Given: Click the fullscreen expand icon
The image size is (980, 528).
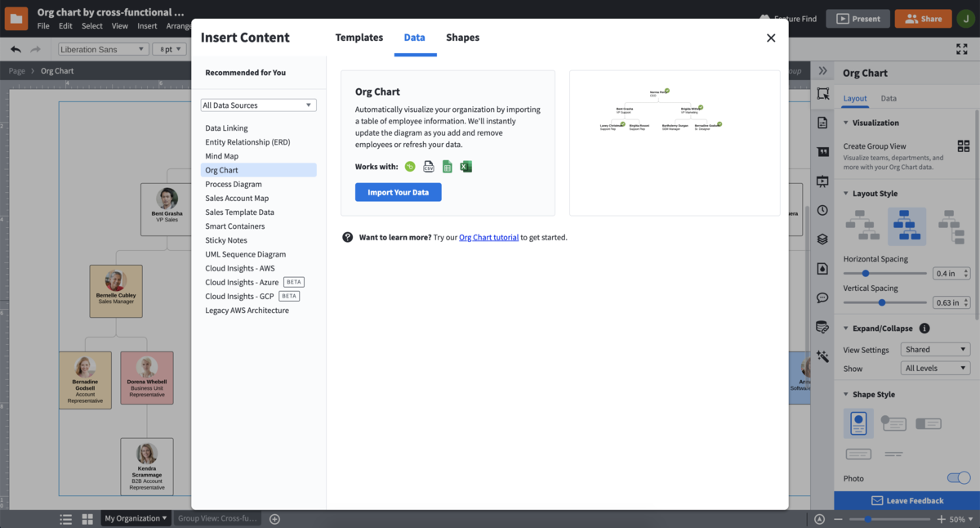Looking at the screenshot, I should (961, 49).
